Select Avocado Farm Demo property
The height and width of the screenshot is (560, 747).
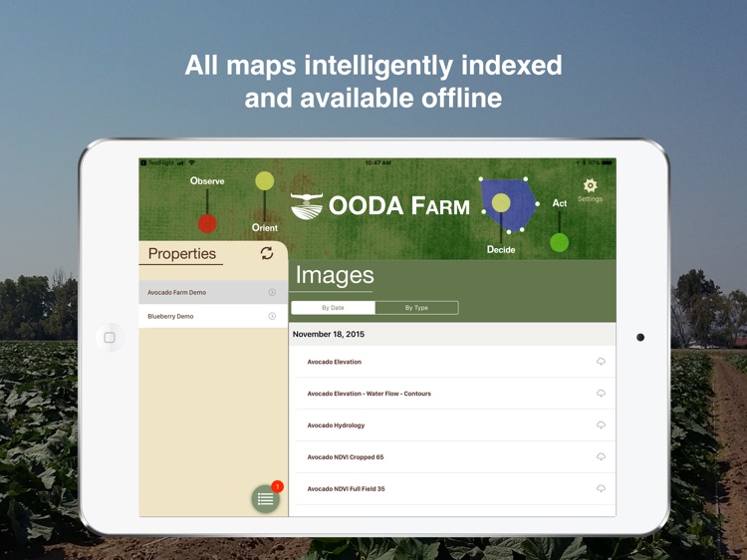(x=213, y=292)
